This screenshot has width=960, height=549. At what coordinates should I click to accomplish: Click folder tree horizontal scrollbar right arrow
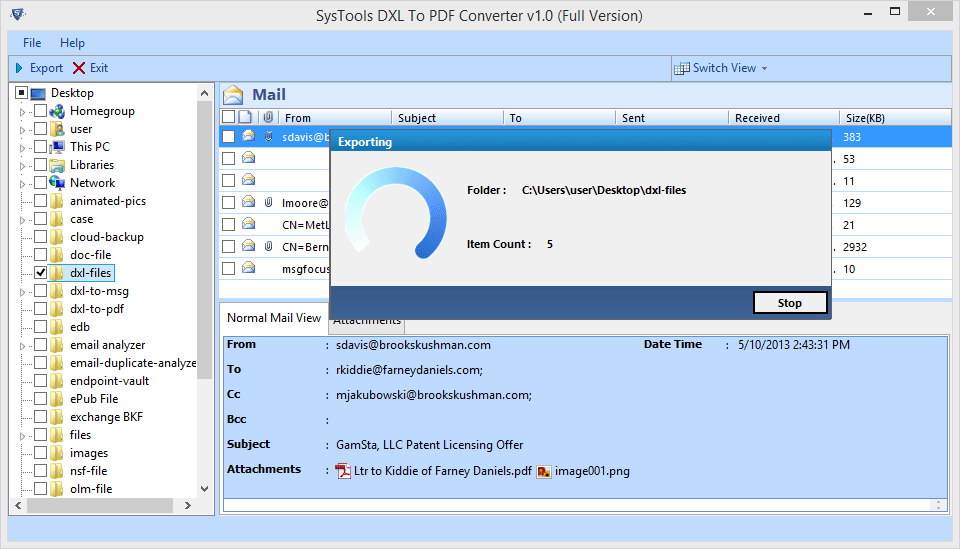188,506
